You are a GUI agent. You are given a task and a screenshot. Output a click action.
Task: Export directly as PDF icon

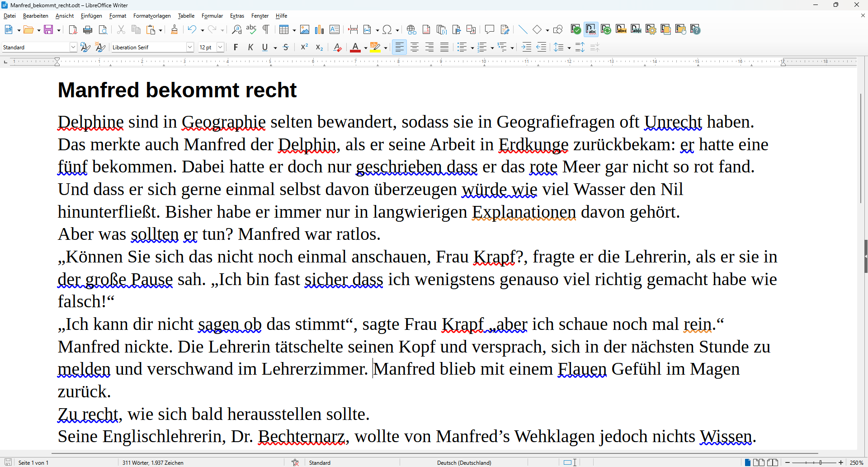point(73,30)
